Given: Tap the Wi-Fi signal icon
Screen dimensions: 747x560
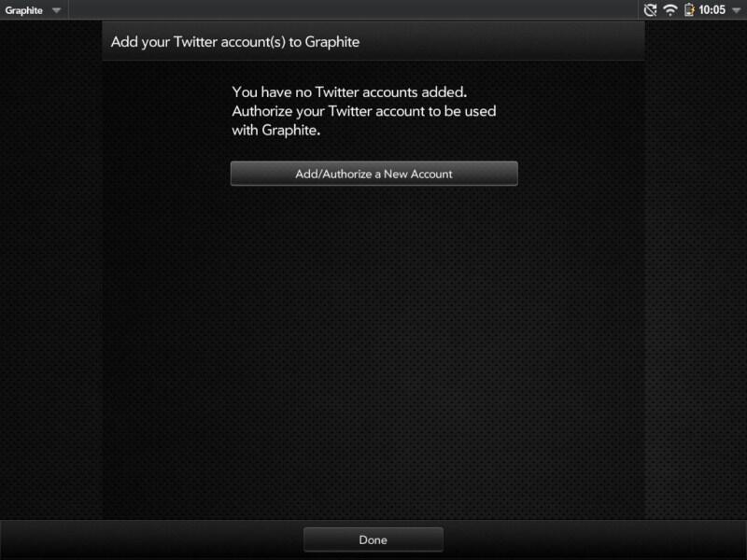Looking at the screenshot, I should pyautogui.click(x=670, y=10).
